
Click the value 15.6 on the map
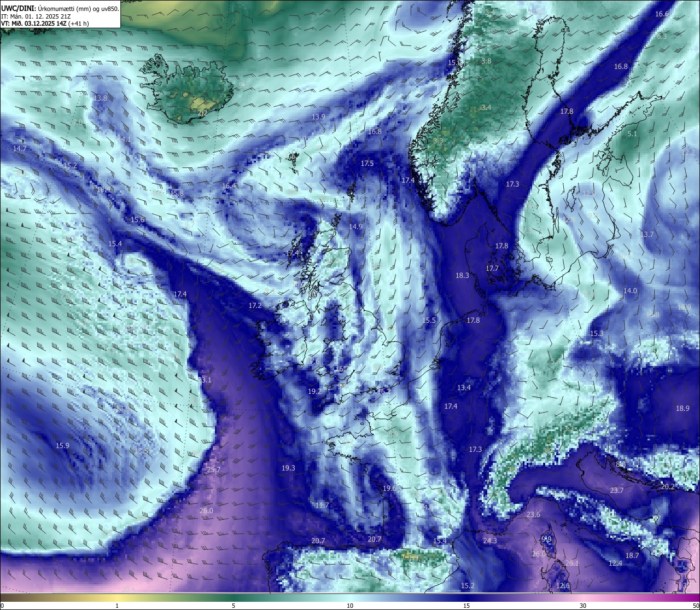pyautogui.click(x=137, y=219)
